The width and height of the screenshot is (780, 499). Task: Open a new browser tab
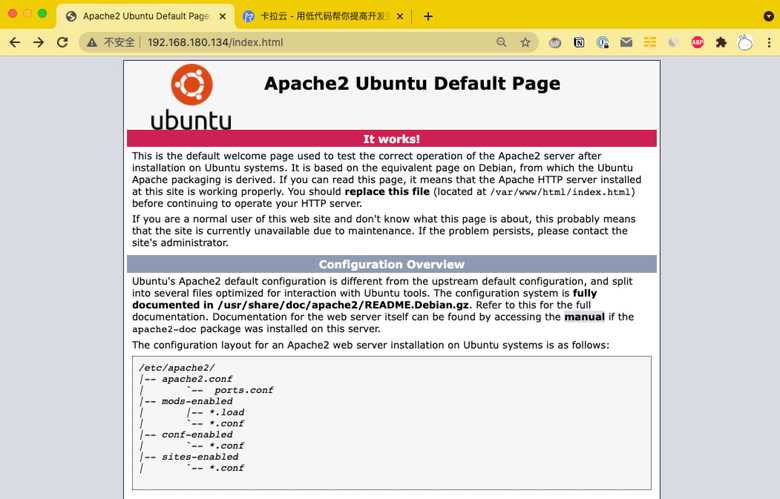click(x=428, y=16)
